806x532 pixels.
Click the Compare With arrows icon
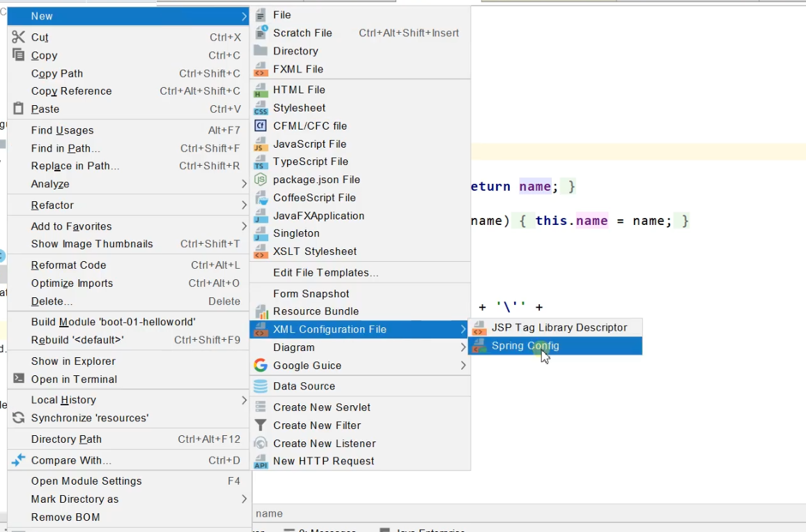pos(19,460)
